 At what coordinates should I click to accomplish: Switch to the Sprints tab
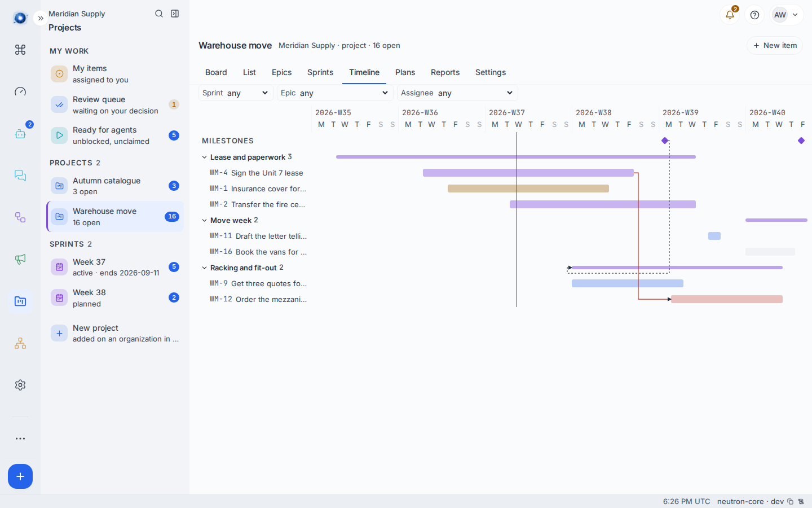coord(320,72)
